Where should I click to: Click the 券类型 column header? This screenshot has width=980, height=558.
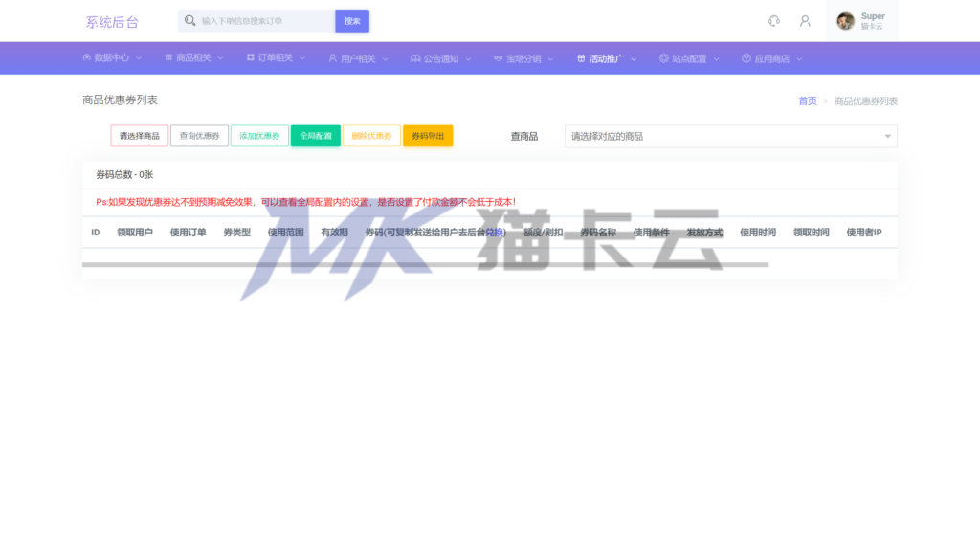tap(237, 233)
